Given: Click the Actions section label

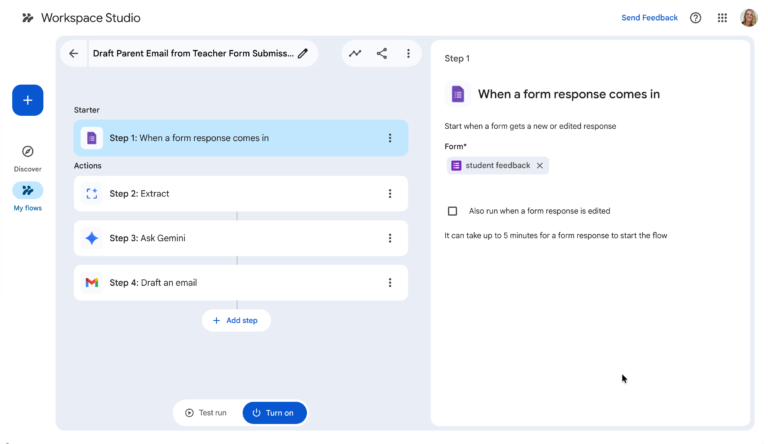Looking at the screenshot, I should (88, 166).
